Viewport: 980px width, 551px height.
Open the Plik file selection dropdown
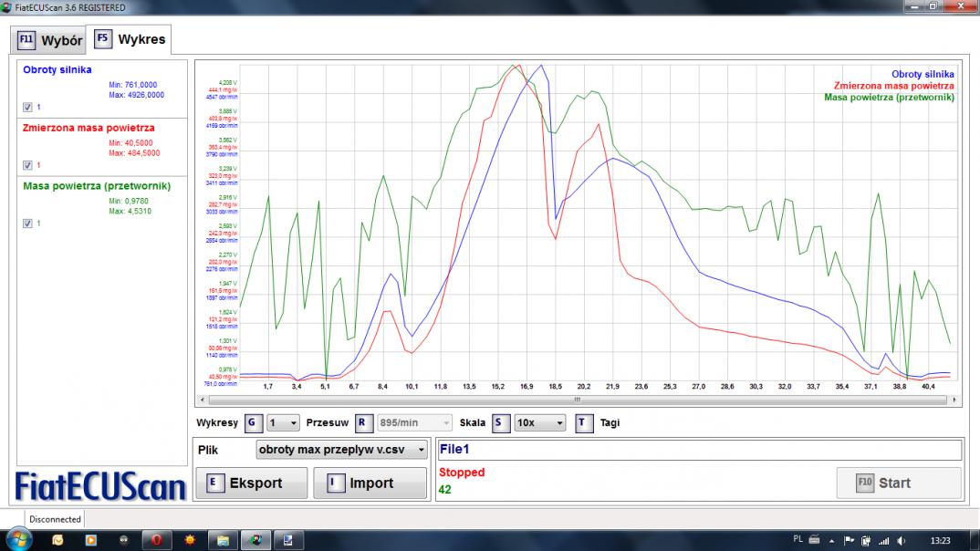tap(341, 450)
